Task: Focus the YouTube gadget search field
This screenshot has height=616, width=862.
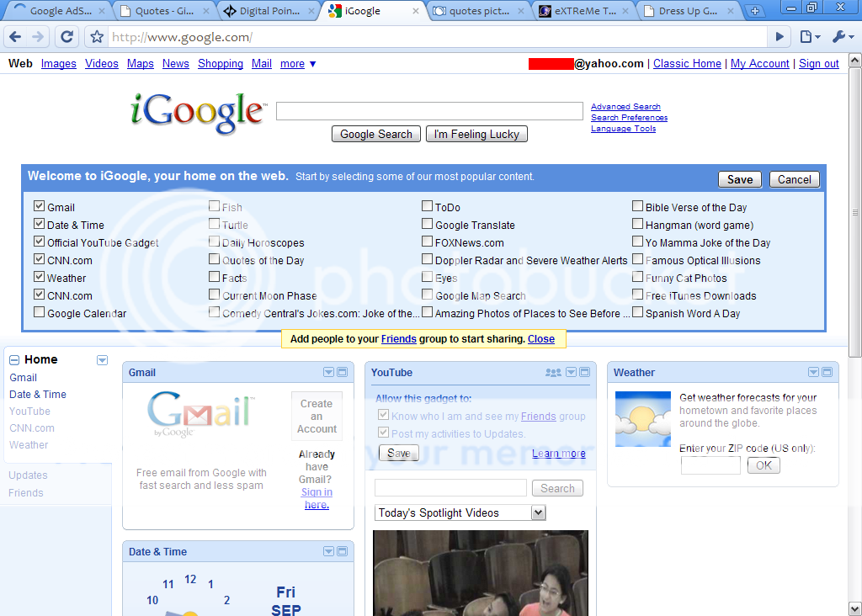Action: (451, 488)
